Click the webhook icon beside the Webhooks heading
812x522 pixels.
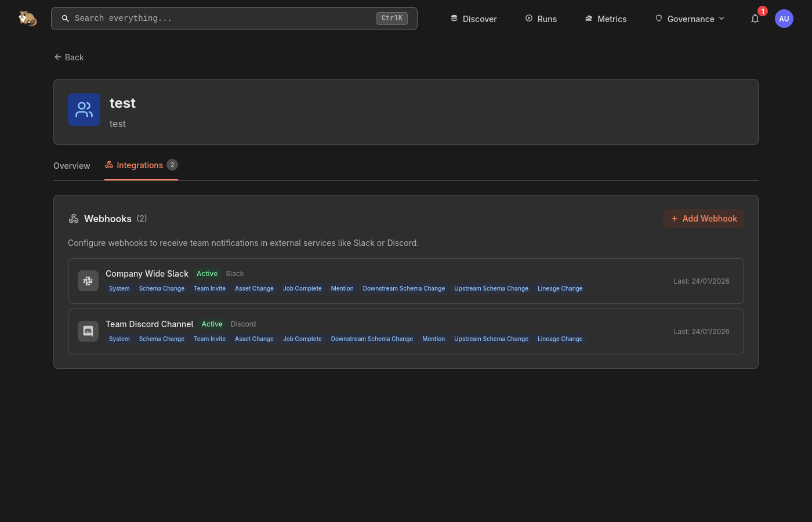[74, 219]
